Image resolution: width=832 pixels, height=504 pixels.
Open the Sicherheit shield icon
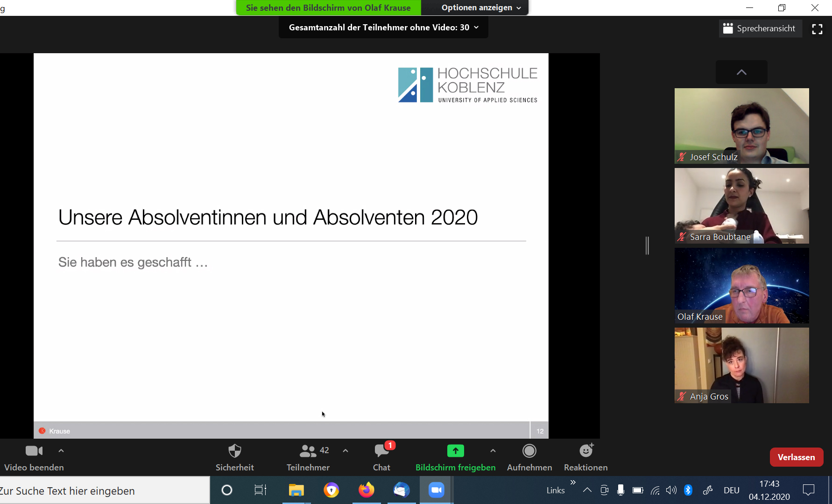(x=234, y=451)
